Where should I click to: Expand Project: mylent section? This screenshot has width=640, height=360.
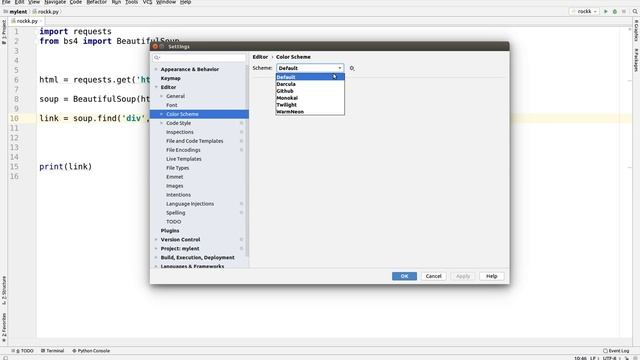coord(156,249)
